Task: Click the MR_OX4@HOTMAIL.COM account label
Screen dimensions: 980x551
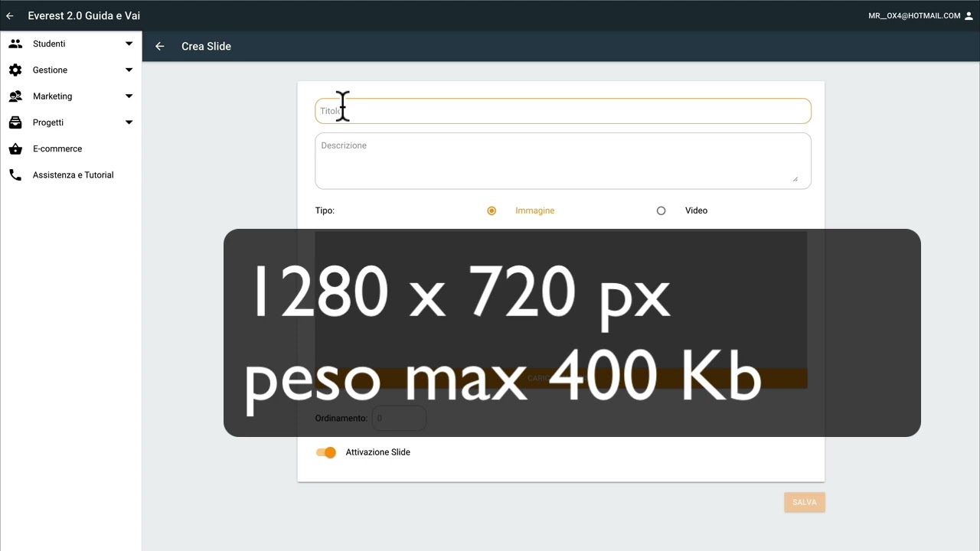Action: pyautogui.click(x=914, y=16)
